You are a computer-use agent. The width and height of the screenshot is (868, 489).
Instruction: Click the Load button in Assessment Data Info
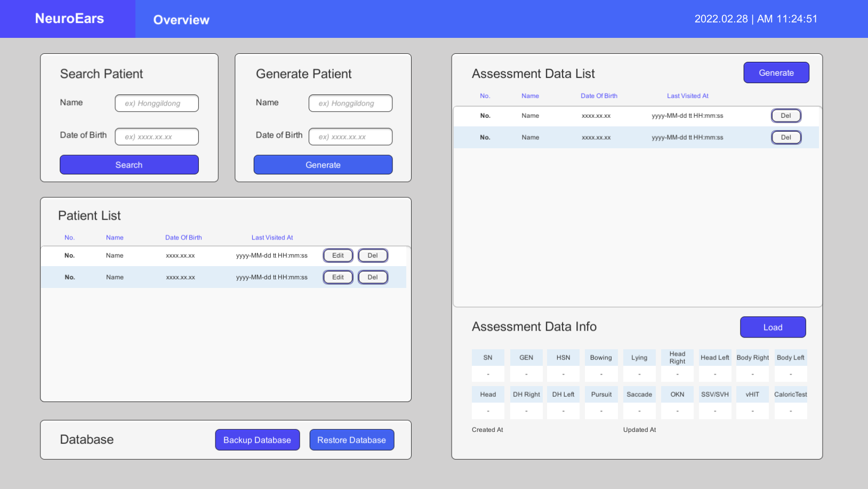tap(773, 327)
